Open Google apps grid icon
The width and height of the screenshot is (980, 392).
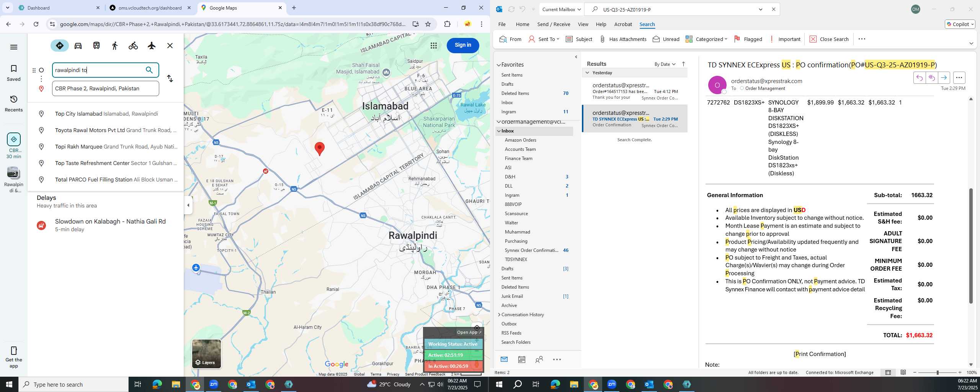coord(434,46)
